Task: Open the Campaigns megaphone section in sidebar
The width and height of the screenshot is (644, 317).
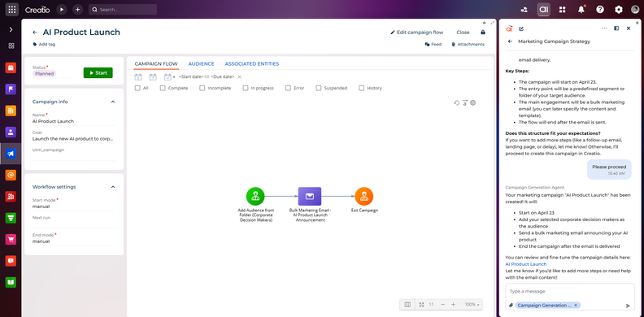Action: coord(11,154)
